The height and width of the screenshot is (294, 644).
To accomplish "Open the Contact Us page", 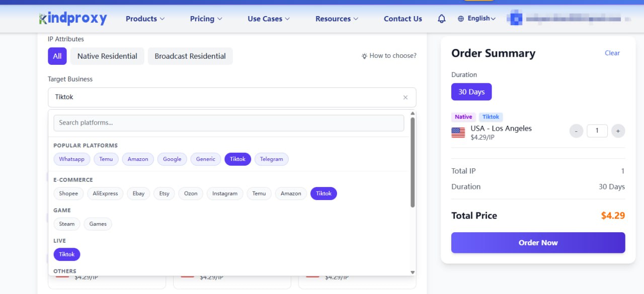I will (x=403, y=19).
